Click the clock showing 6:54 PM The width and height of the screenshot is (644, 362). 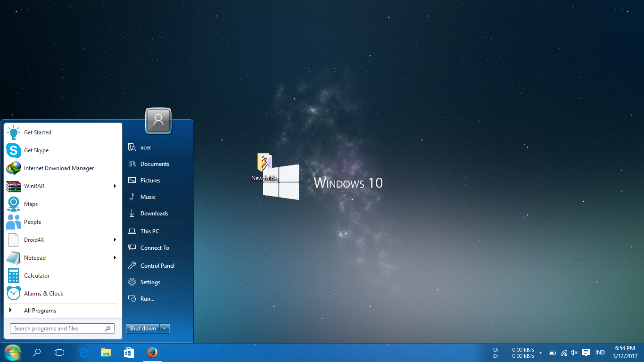coord(625,353)
